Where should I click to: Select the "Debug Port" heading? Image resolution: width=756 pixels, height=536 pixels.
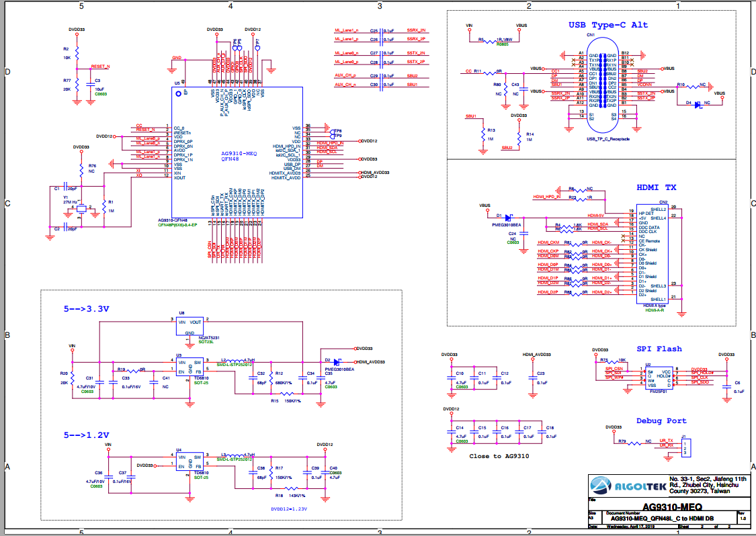click(x=661, y=420)
